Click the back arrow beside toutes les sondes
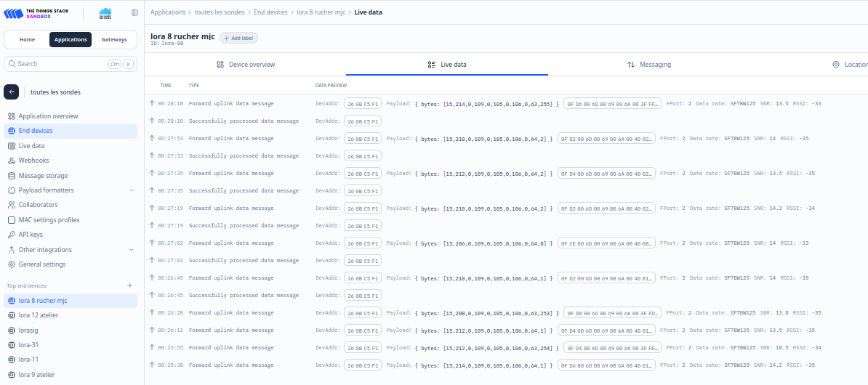The image size is (868, 385). pyautogui.click(x=11, y=92)
